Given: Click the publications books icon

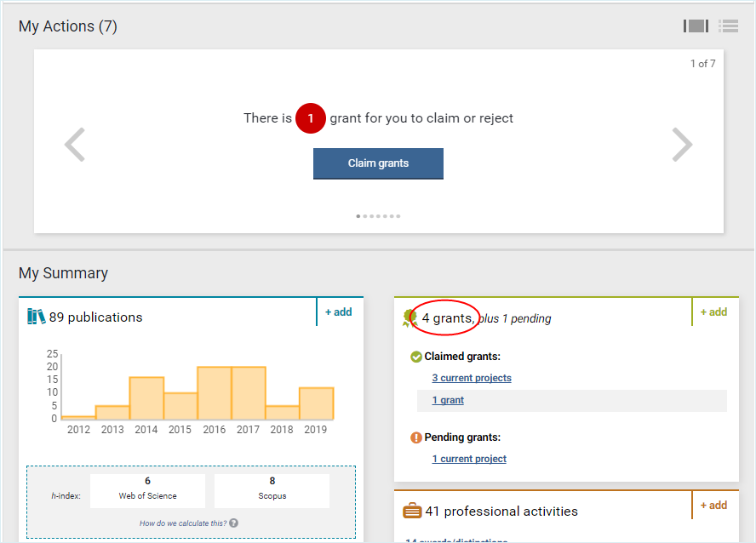Looking at the screenshot, I should tap(36, 317).
